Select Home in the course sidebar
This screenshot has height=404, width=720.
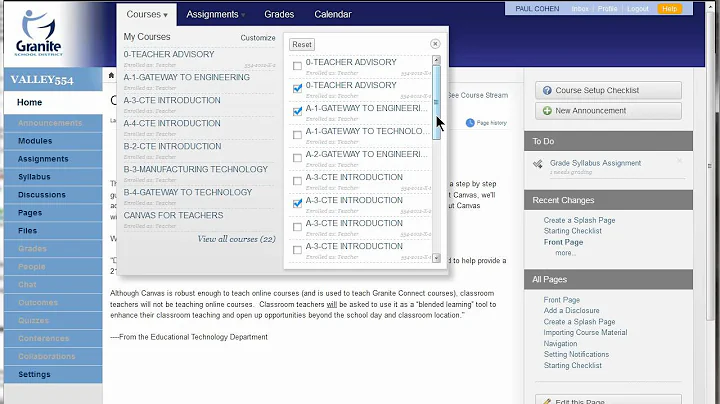point(53,102)
